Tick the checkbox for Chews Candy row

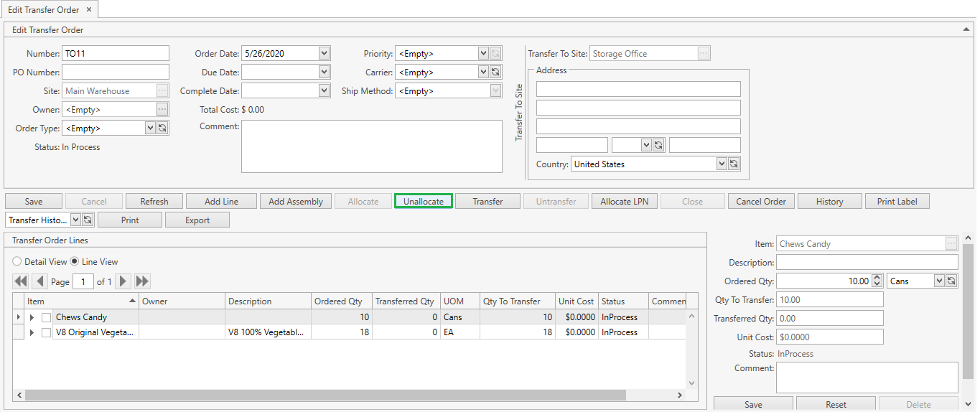tap(46, 317)
